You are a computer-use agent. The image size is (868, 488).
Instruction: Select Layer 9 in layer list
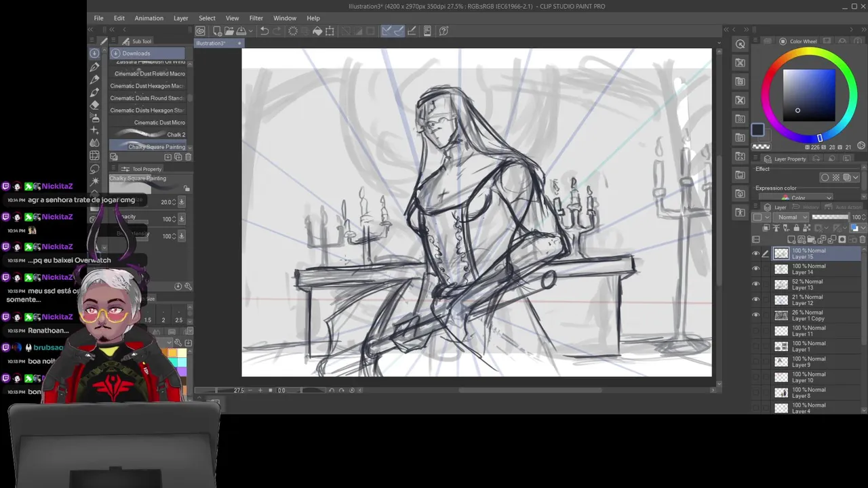817,362
